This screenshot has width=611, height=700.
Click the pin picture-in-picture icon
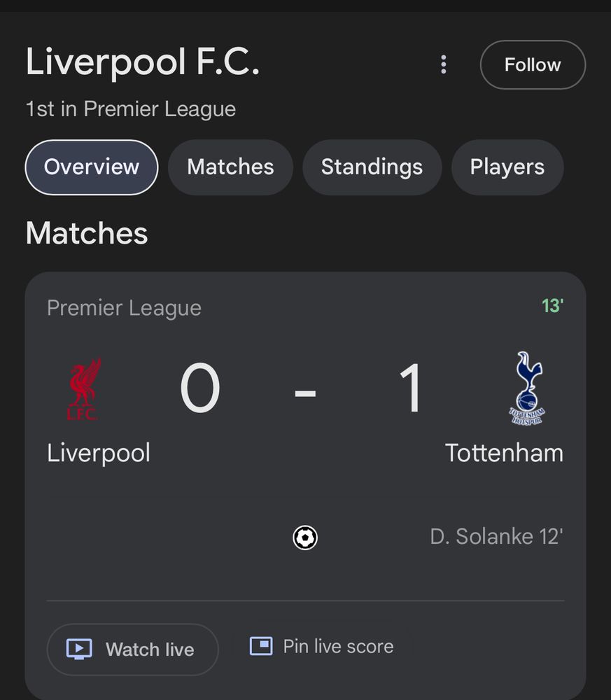click(261, 646)
